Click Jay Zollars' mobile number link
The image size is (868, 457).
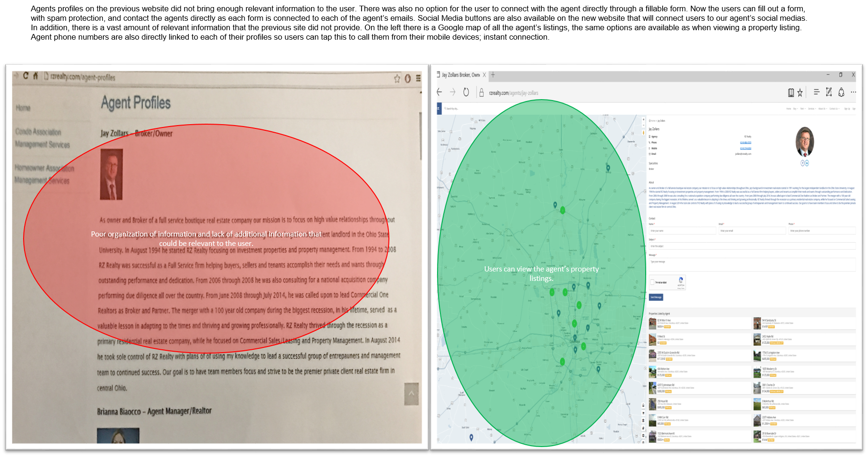pyautogui.click(x=745, y=148)
